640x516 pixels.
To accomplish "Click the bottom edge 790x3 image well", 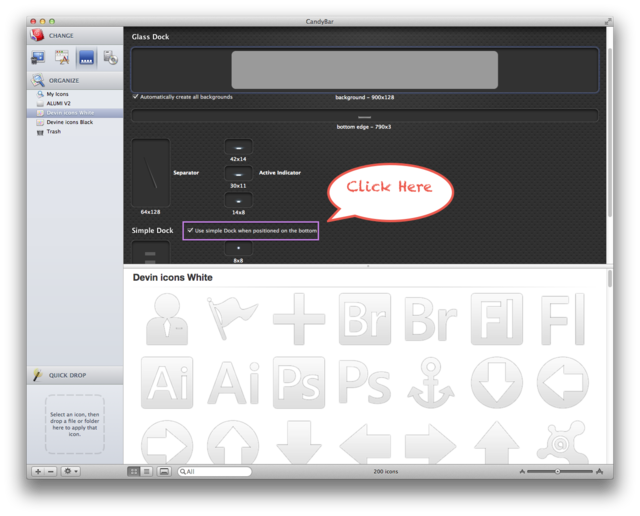I will [364, 116].
